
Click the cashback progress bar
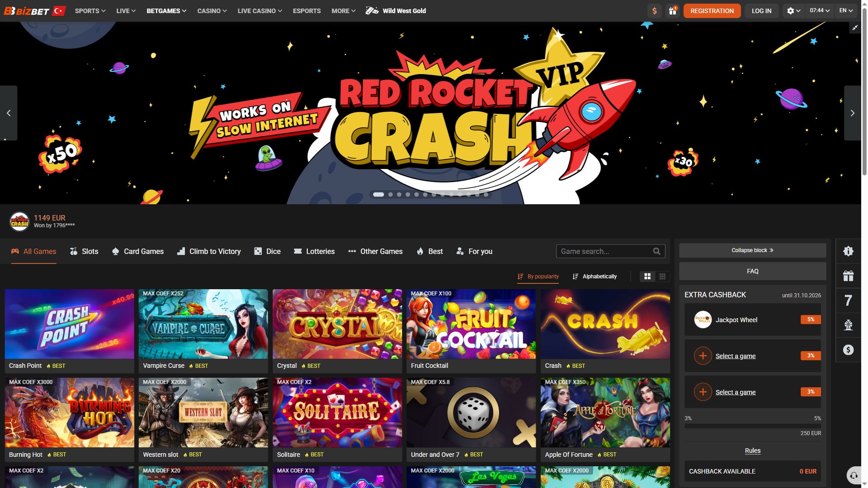click(x=752, y=426)
